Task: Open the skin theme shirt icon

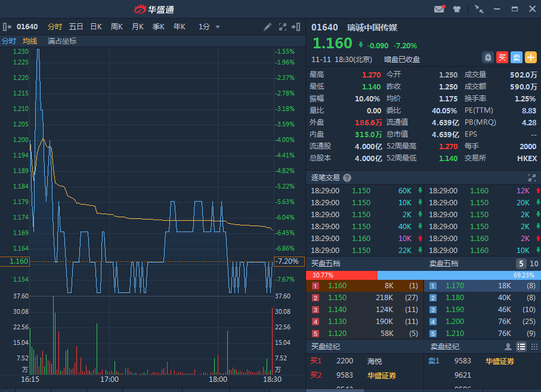Action: (x=457, y=9)
